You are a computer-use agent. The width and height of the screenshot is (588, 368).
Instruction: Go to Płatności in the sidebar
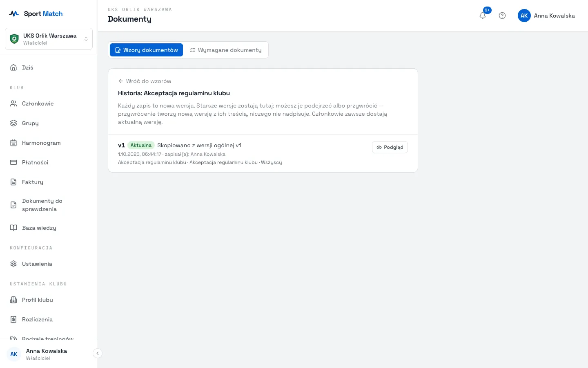[49, 162]
